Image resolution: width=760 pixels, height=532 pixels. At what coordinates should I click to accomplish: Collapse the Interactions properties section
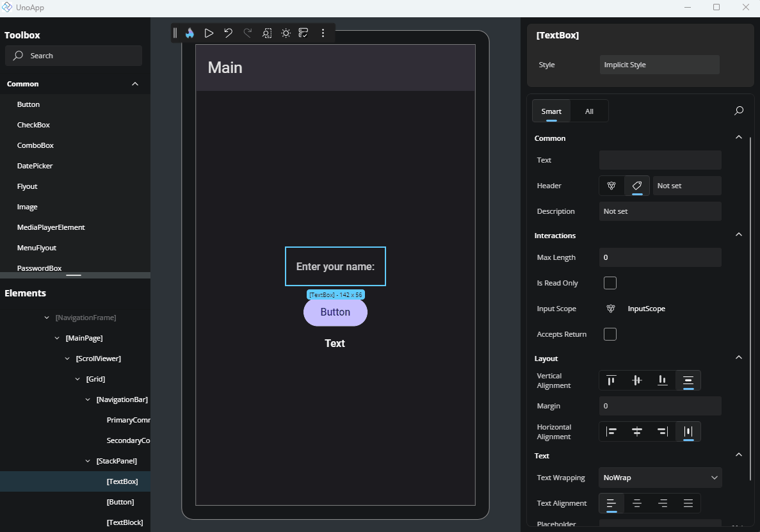click(x=738, y=235)
